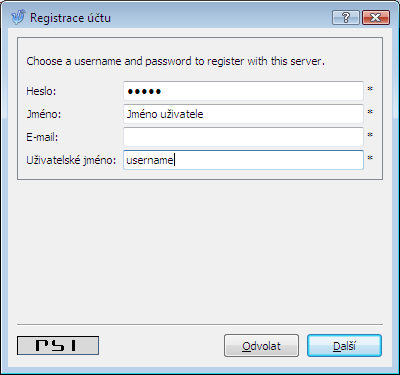Viewport: 400px width, 375px height.
Task: Click the Jméno: label
Action: coord(44,114)
